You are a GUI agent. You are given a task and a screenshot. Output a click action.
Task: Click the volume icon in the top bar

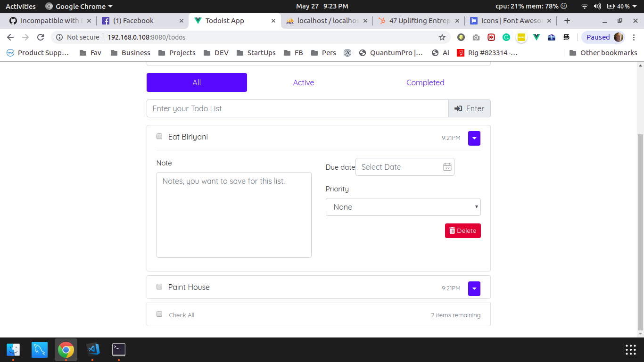click(598, 7)
